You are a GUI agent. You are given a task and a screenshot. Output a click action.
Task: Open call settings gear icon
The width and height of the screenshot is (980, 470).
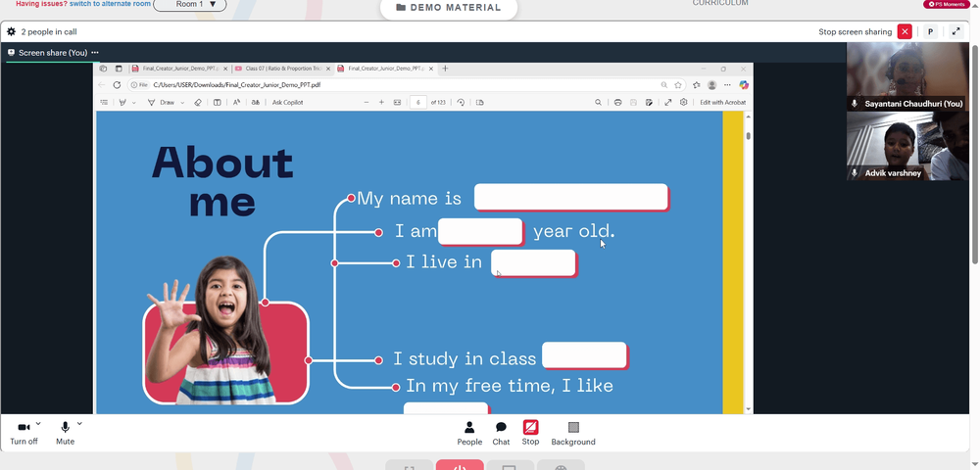[11, 32]
